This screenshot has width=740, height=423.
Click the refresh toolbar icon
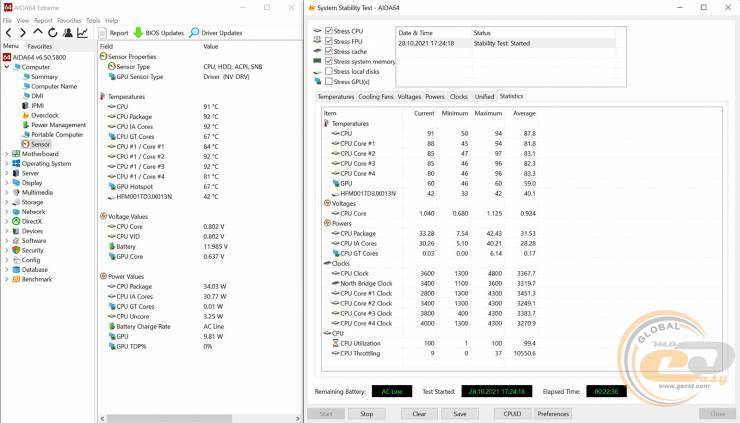click(52, 33)
